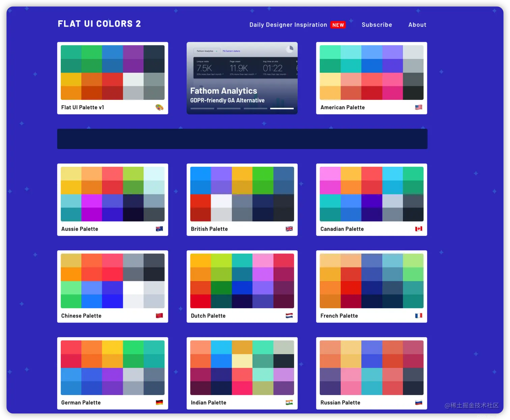The image size is (510, 420).
Task: Click the FLAT UI COLORS 2 logo
Action: tap(99, 24)
